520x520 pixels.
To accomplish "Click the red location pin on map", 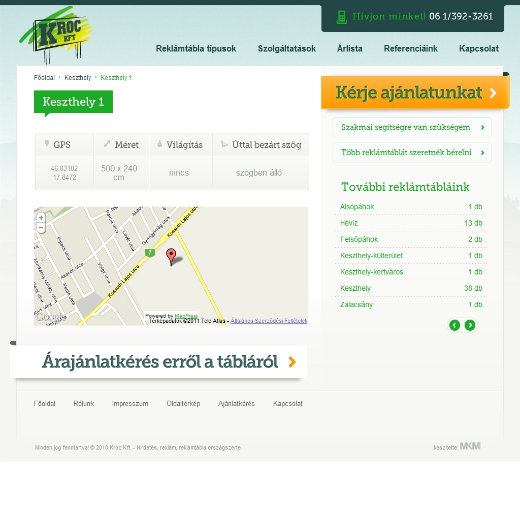I will tap(171, 256).
